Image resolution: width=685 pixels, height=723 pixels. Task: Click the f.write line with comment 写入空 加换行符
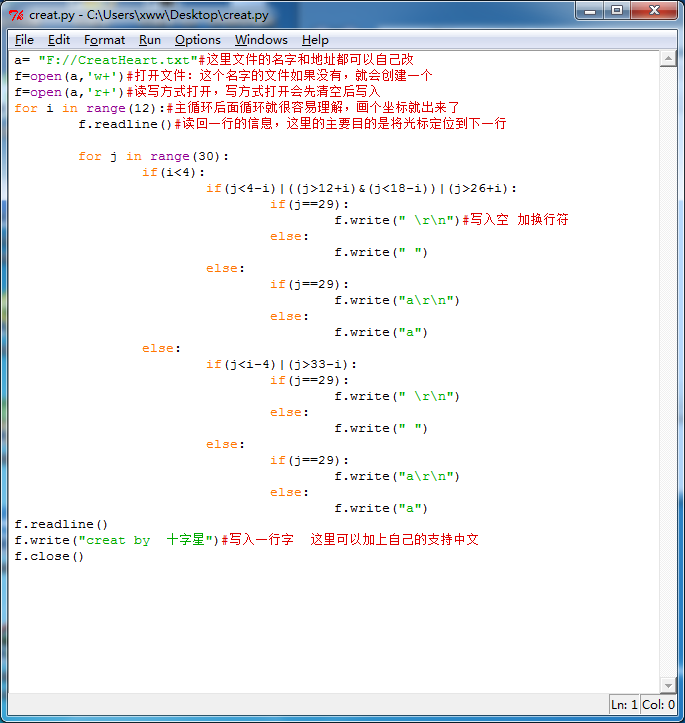click(x=451, y=220)
